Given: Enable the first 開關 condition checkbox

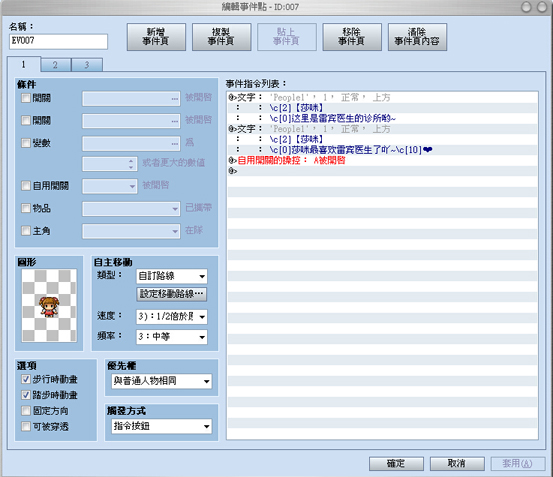Looking at the screenshot, I should [26, 98].
